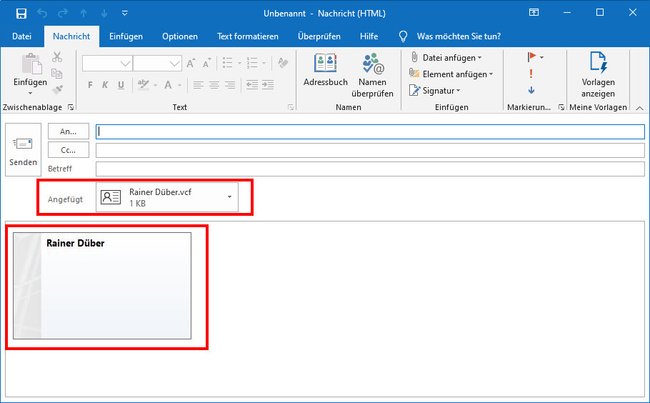The image size is (650, 403).
Task: Open the Adressbuch
Action: [325, 70]
